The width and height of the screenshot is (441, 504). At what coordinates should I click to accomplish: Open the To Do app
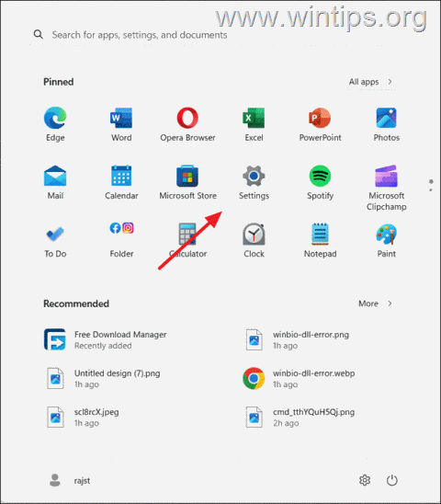coord(55,240)
